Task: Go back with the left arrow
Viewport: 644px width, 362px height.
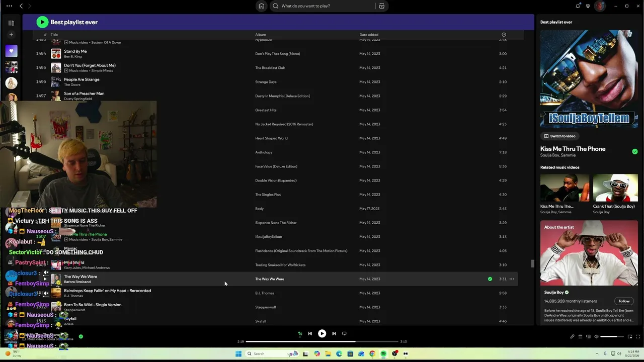Action: click(x=21, y=6)
